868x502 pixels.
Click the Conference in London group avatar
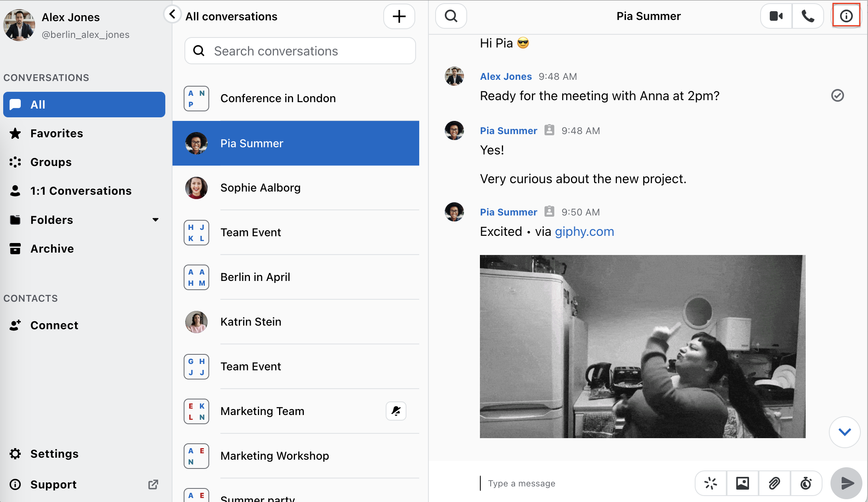(x=196, y=98)
